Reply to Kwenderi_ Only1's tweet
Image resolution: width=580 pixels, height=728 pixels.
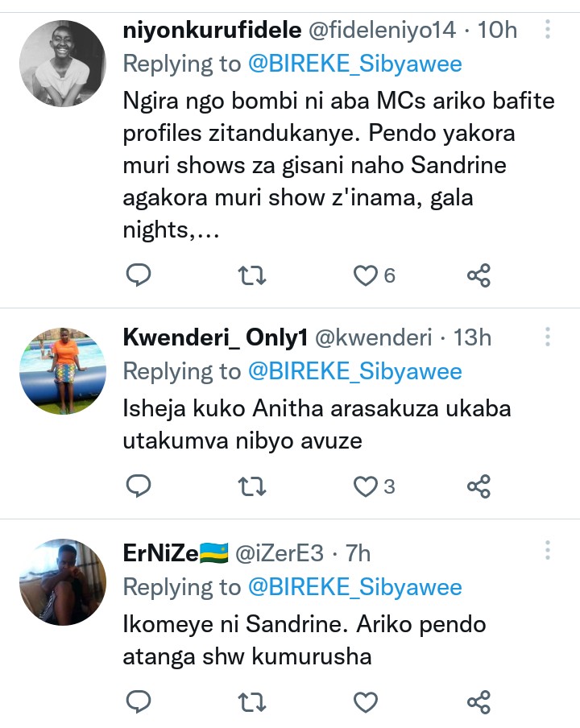139,486
